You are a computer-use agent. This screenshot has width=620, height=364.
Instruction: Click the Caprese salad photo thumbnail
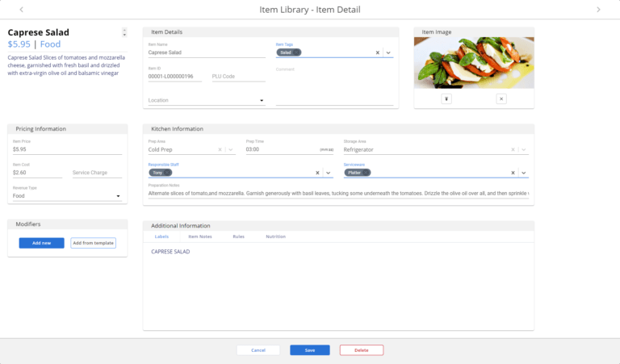(x=474, y=62)
